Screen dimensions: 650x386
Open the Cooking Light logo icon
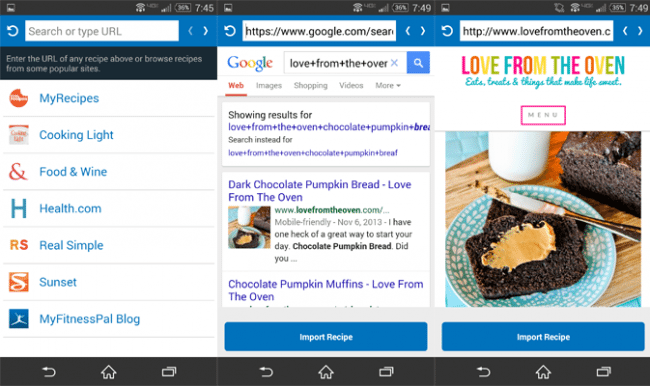click(19, 135)
